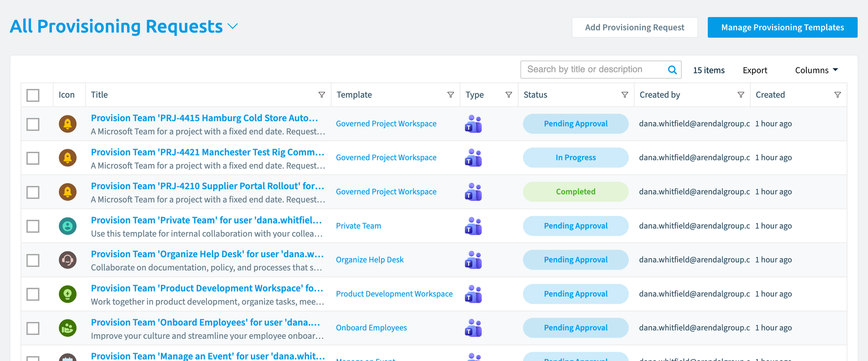Click the bell icon in PRJ-4210 Supplier Portal row
The image size is (868, 361).
click(x=68, y=192)
